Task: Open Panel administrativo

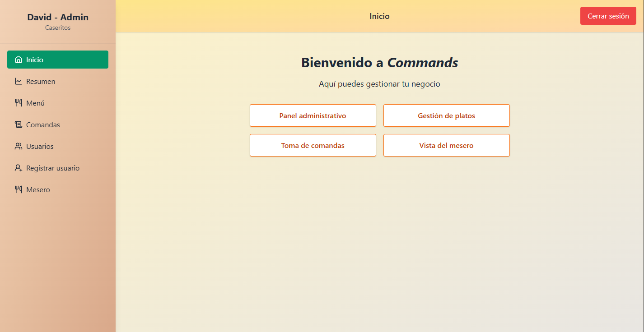Action: (x=313, y=115)
